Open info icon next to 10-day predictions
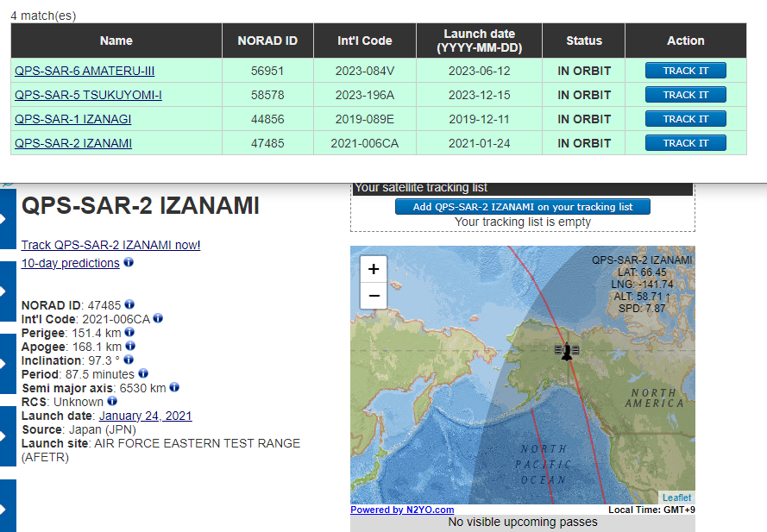 (129, 262)
